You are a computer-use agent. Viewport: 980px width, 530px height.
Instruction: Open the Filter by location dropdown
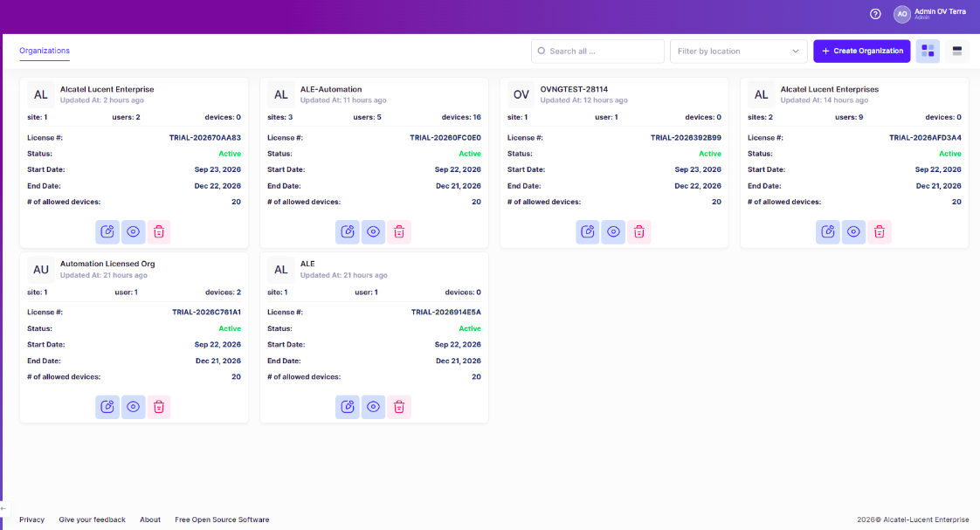[x=738, y=52]
